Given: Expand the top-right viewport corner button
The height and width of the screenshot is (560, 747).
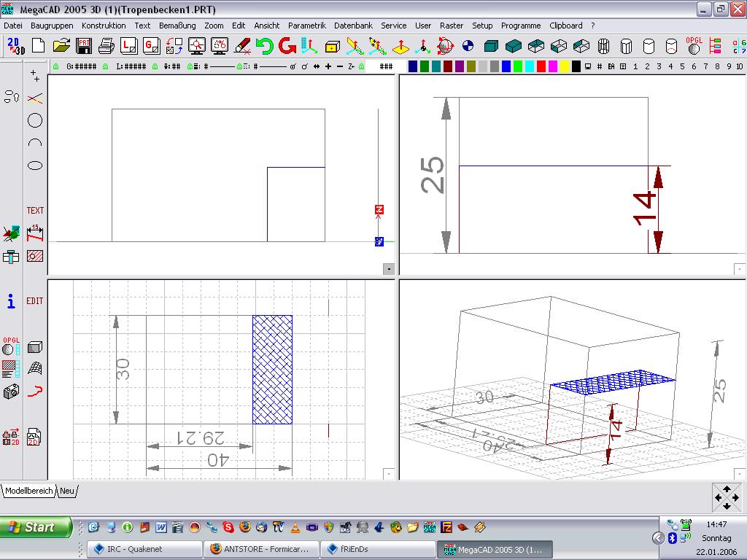Looking at the screenshot, I should 740,269.
